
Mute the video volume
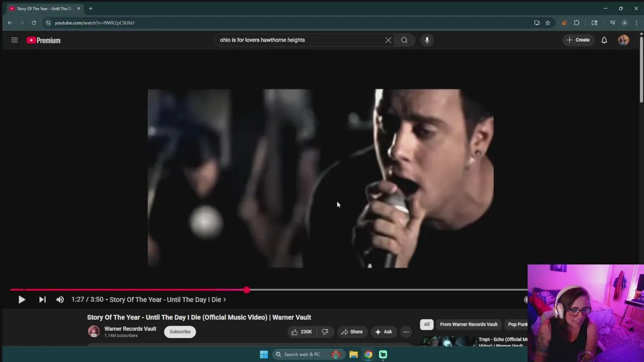pos(60,300)
